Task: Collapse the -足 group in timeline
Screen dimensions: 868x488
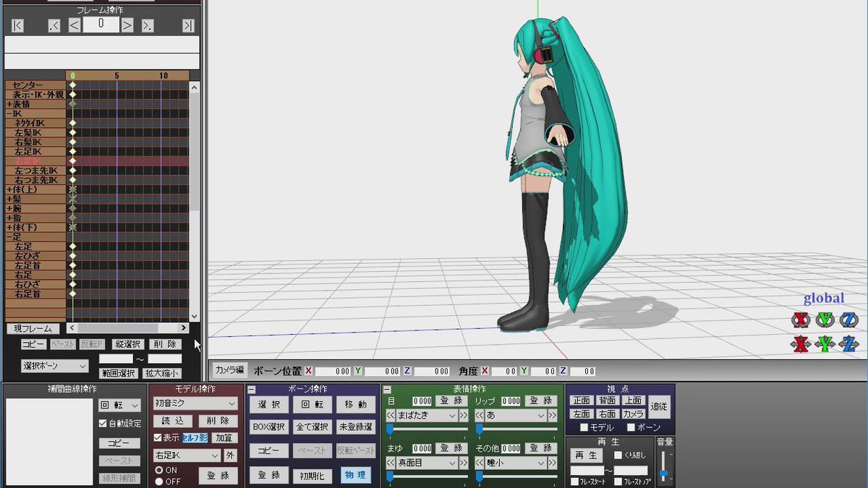Action: point(9,236)
